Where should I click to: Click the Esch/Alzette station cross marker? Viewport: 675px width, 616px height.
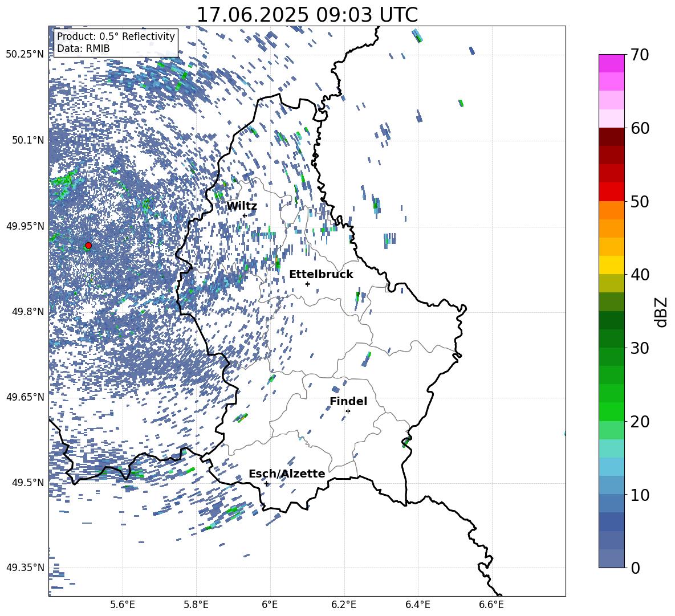coord(266,483)
